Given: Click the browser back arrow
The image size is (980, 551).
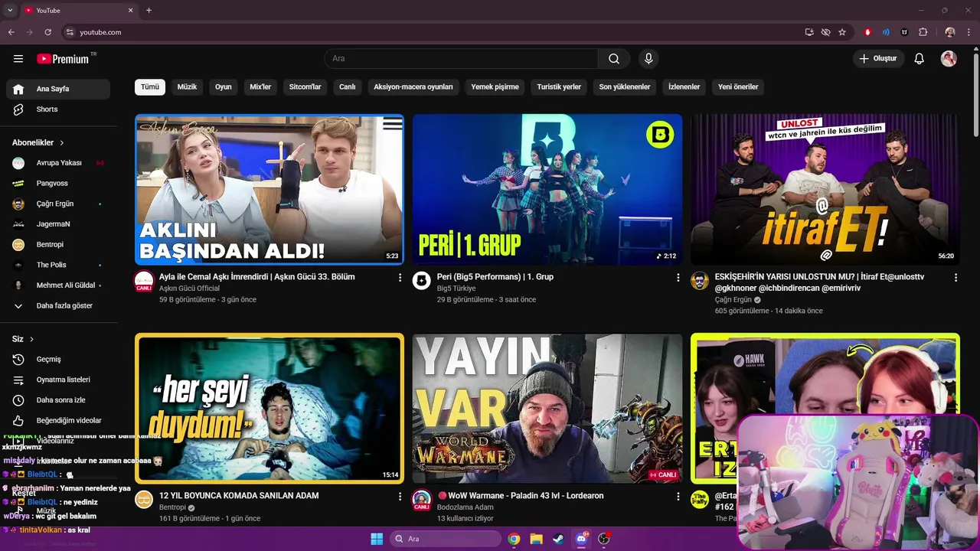Looking at the screenshot, I should (x=11, y=32).
